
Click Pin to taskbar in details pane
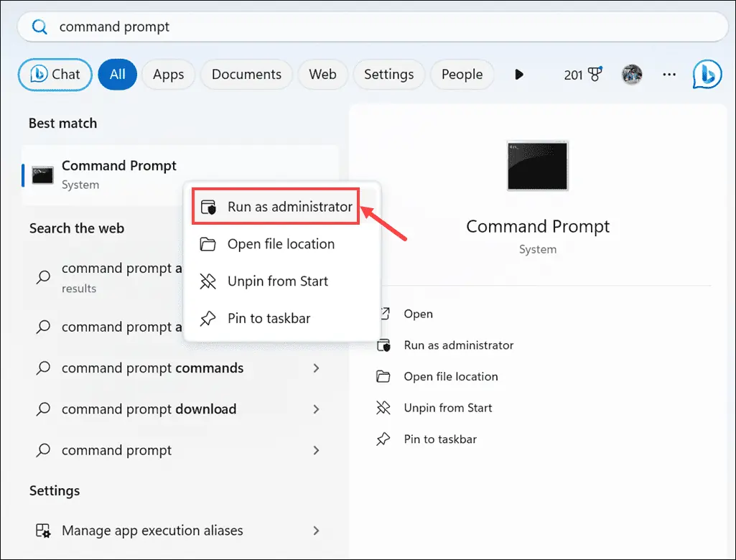440,439
